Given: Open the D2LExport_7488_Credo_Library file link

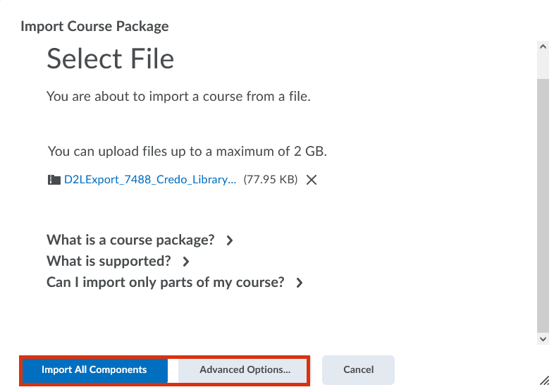Looking at the screenshot, I should [x=149, y=180].
